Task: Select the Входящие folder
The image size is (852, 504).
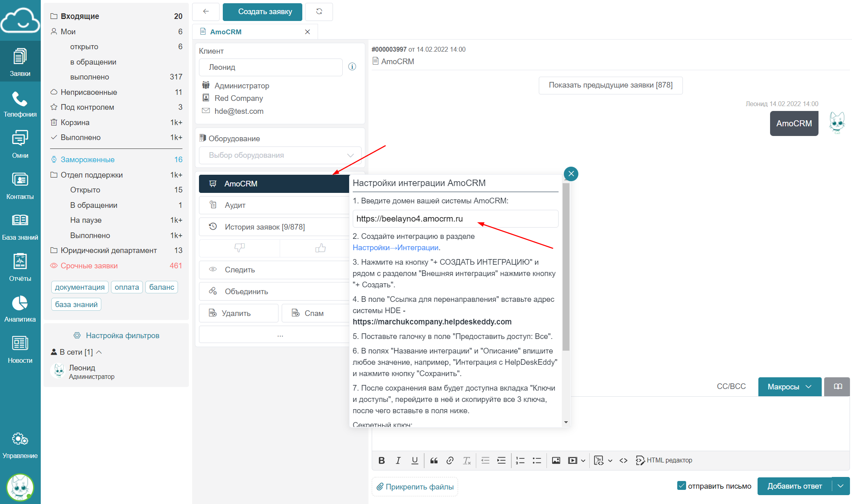Action: (x=116, y=16)
